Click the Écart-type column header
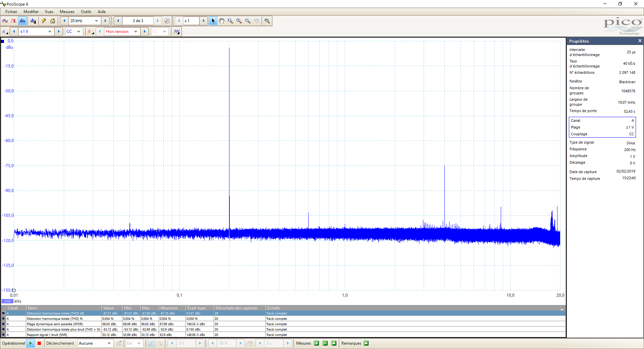This screenshot has width=644, height=349. 200,308
